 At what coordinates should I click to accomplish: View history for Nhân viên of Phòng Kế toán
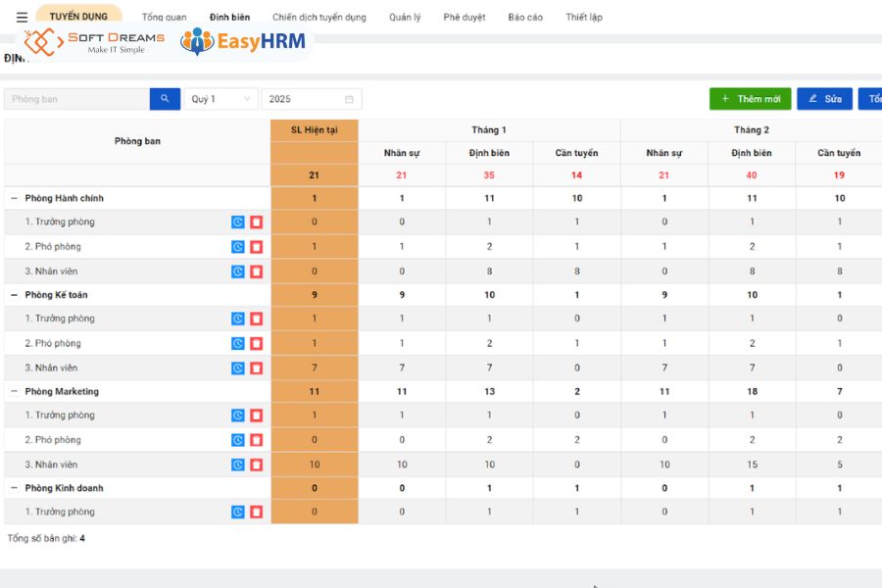238,368
